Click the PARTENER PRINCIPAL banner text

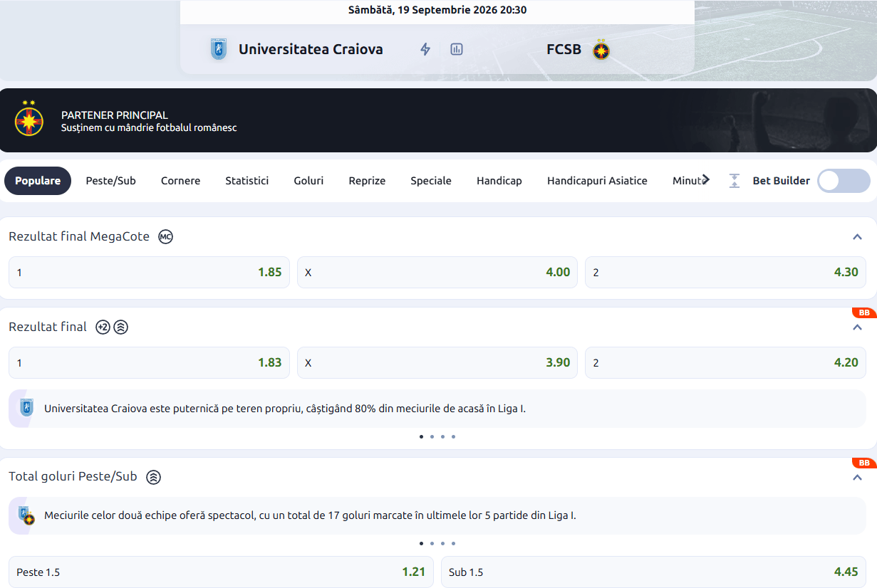coord(115,115)
